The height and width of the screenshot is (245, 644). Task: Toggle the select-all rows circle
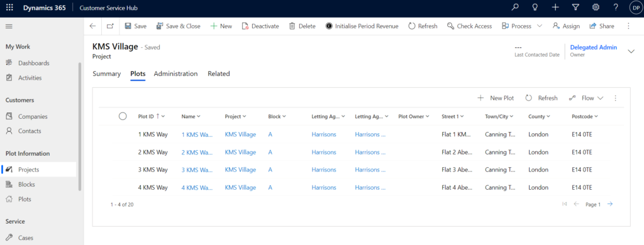pos(123,116)
